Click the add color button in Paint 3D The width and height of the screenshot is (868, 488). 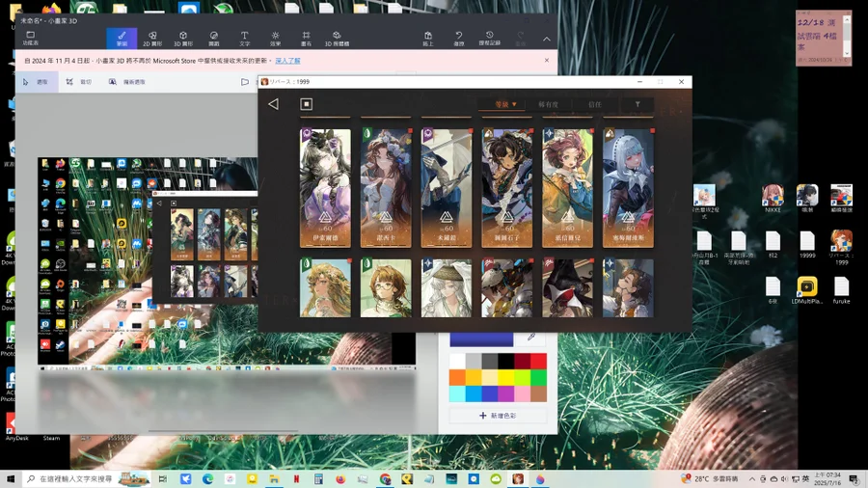[x=498, y=416]
